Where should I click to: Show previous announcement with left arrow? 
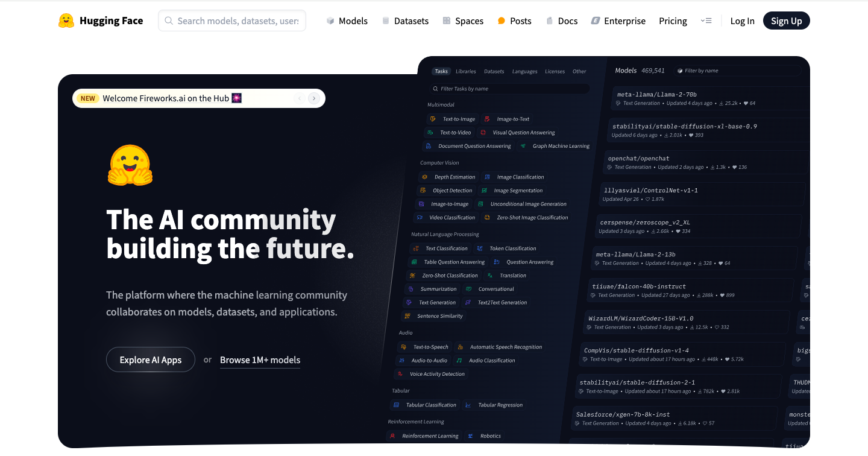[x=300, y=98]
